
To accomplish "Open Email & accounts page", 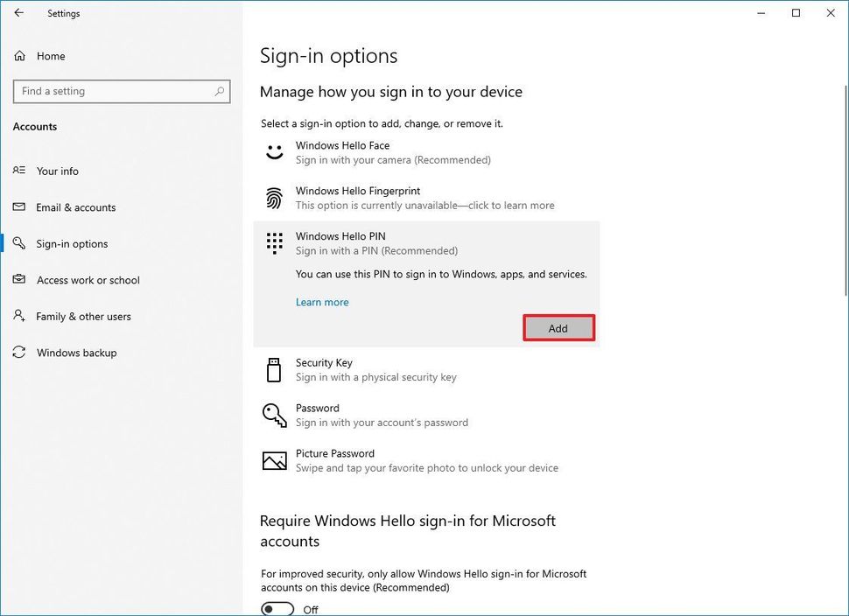I will pyautogui.click(x=76, y=207).
